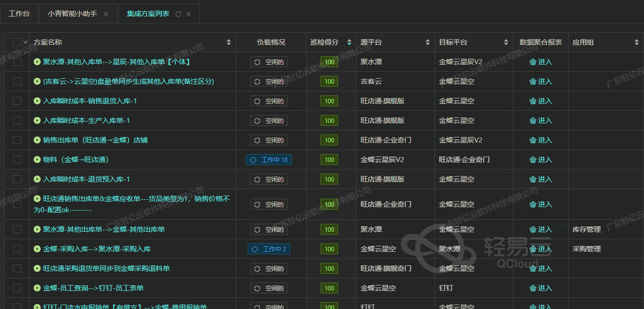
Task: Click play icon for 金蝶-员工查询-->钉钉-员工表单
Action: coord(37,288)
